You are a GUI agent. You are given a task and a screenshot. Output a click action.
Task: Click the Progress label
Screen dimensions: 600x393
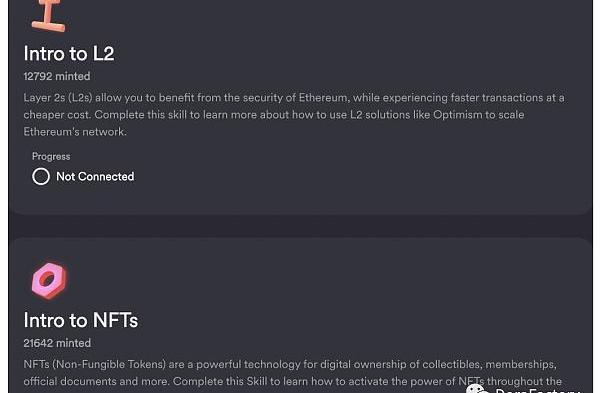(51, 157)
